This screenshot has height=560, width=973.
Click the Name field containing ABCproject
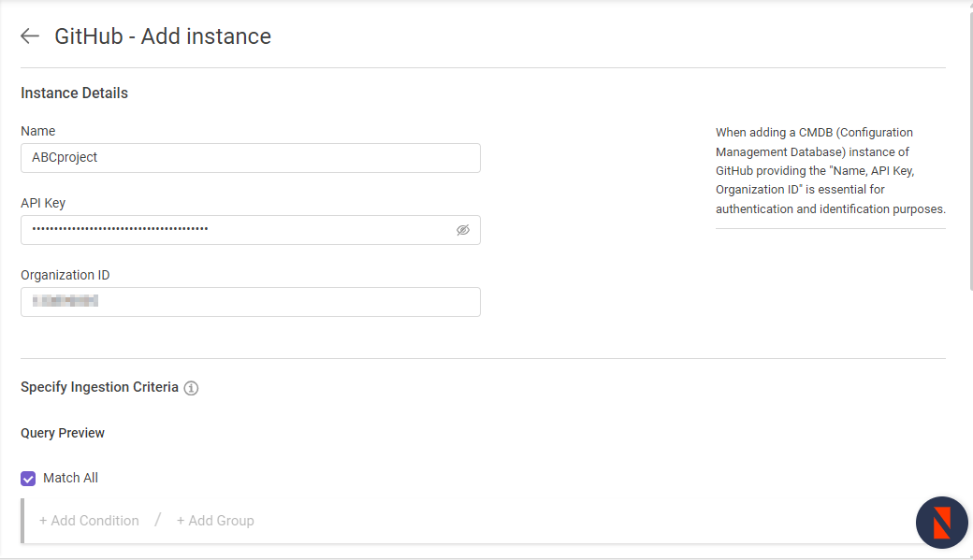pos(251,158)
